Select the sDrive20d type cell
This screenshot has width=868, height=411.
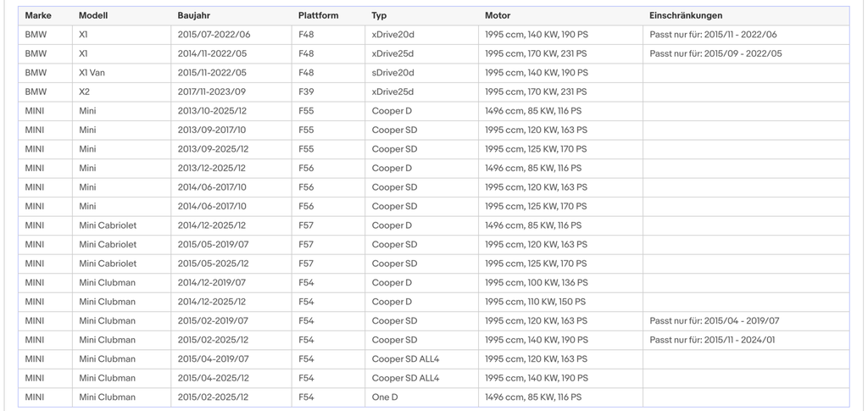pos(422,73)
